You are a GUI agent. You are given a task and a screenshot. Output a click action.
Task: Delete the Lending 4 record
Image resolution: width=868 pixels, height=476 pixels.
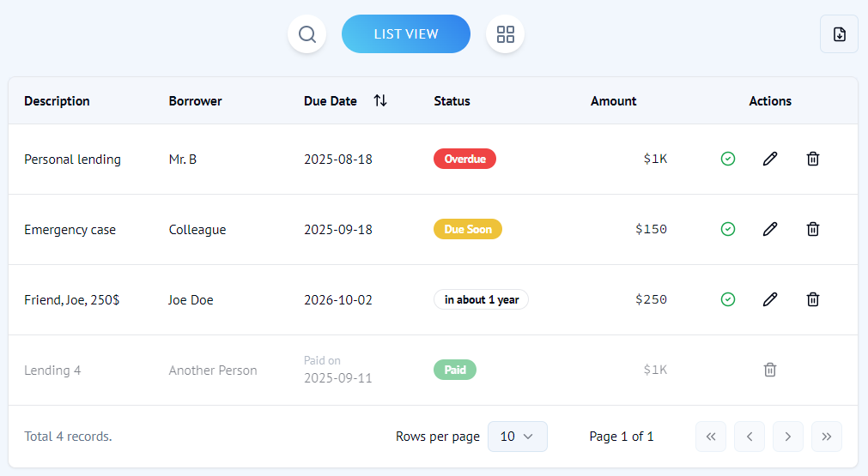pos(770,370)
